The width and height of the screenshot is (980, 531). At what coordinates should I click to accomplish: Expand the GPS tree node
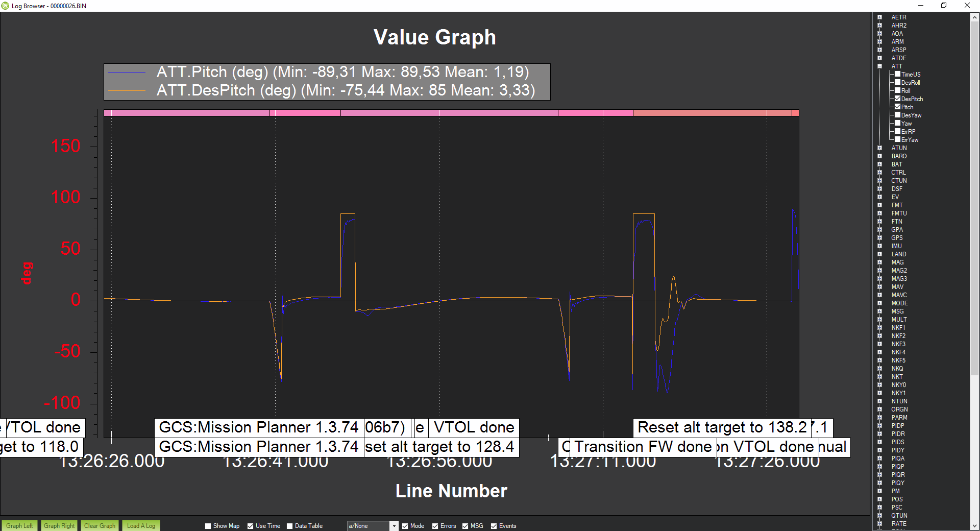879,238
